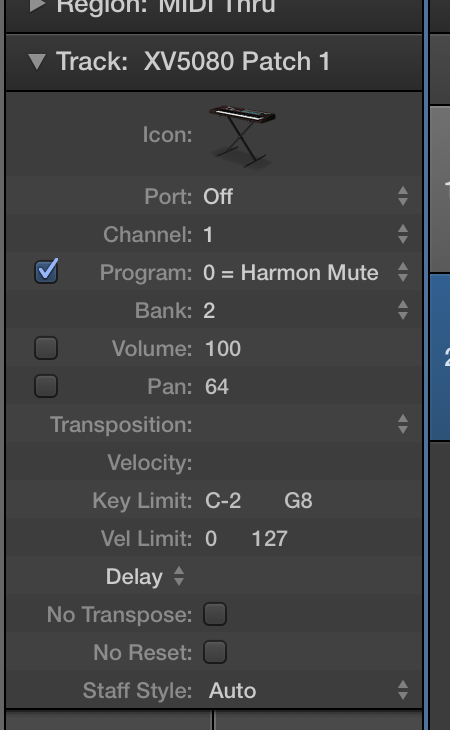Click the Key Limit low value C-2
Viewport: 450px width, 730px height.
[x=223, y=501]
